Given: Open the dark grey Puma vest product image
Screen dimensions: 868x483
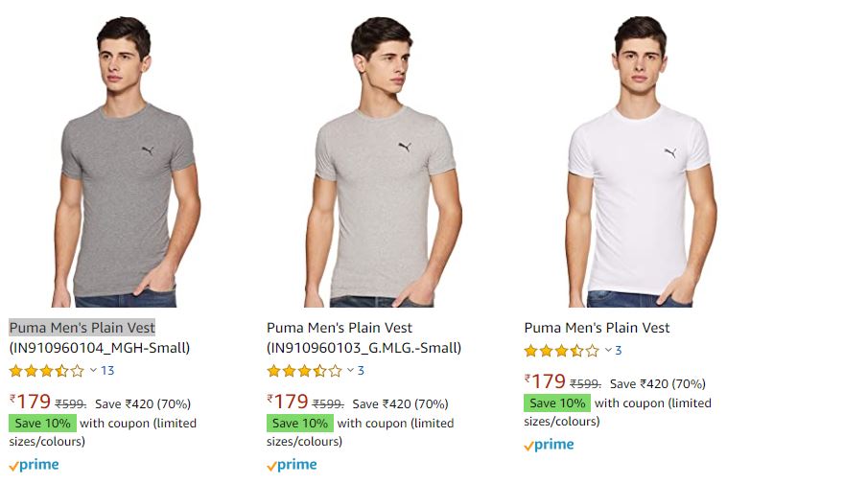Looking at the screenshot, I should click(x=131, y=161).
